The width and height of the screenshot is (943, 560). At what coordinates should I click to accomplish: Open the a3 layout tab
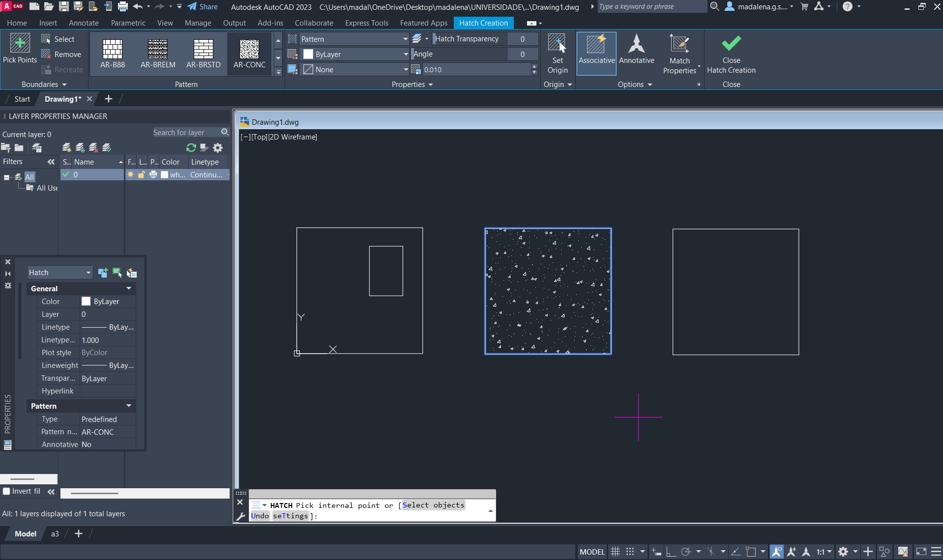coord(55,534)
